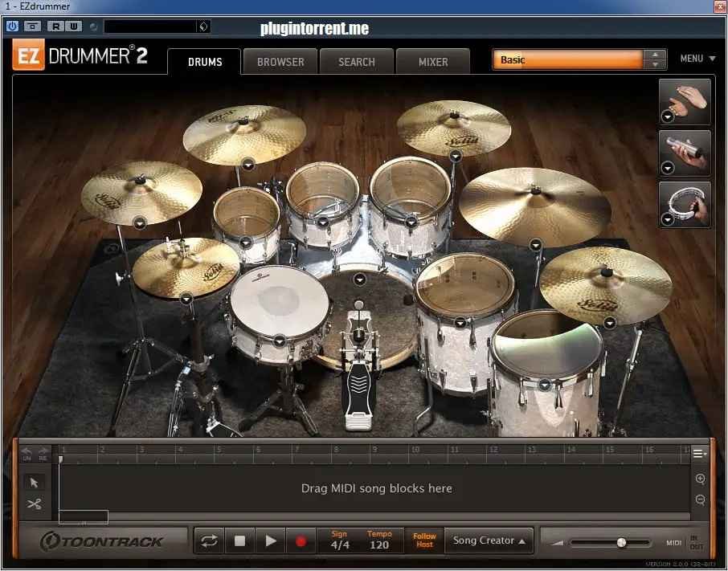Click the volume ramp icon beside the slider
Viewport: 728px width, 571px height.
click(x=558, y=543)
